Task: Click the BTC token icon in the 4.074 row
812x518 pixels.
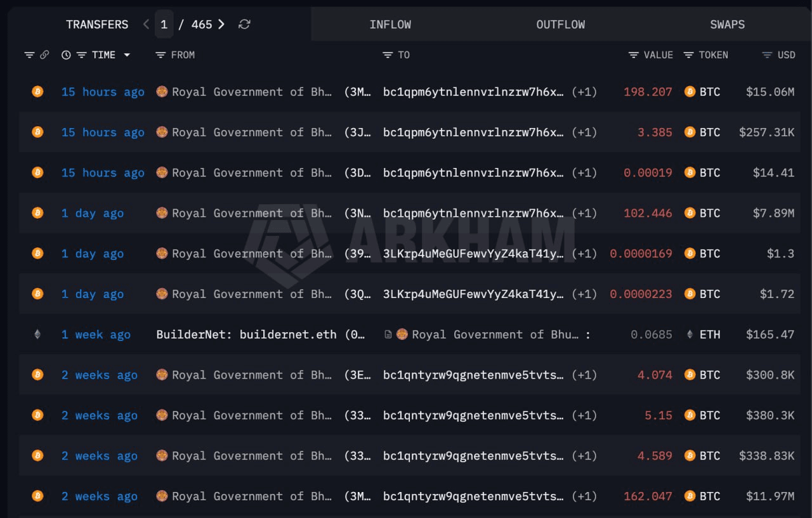Action: [x=690, y=375]
